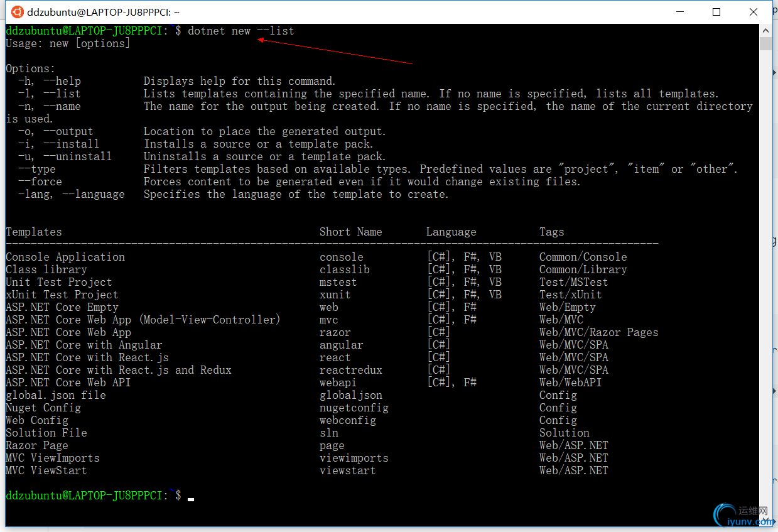Screen dimensions: 778x532
Task: Click 'ASP.NET Core with React.js and Redux'
Action: 119,370
